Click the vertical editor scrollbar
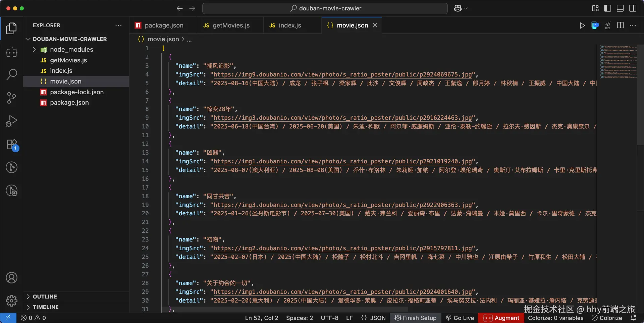644x323 pixels. point(640,95)
